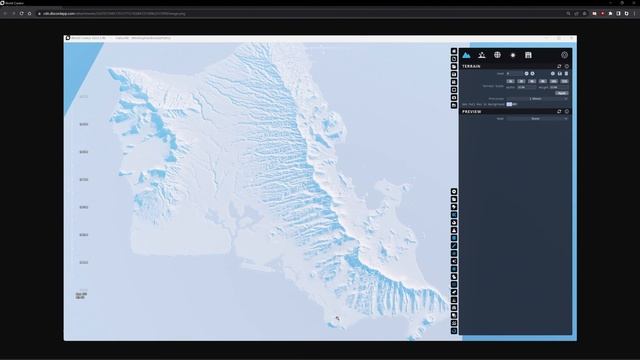Click the refresh icon on the TERRAIN header
The image size is (640, 360).
point(559,66)
